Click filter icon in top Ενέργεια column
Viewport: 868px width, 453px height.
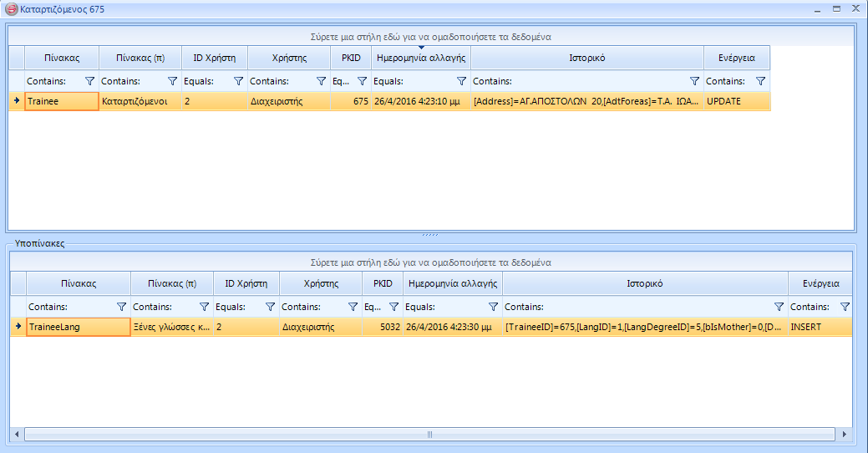760,82
